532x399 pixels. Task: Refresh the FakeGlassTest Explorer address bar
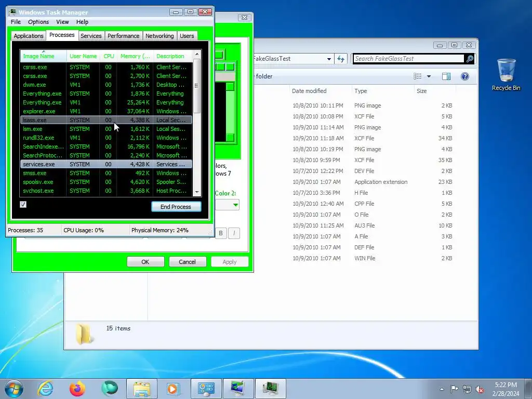[x=341, y=59]
